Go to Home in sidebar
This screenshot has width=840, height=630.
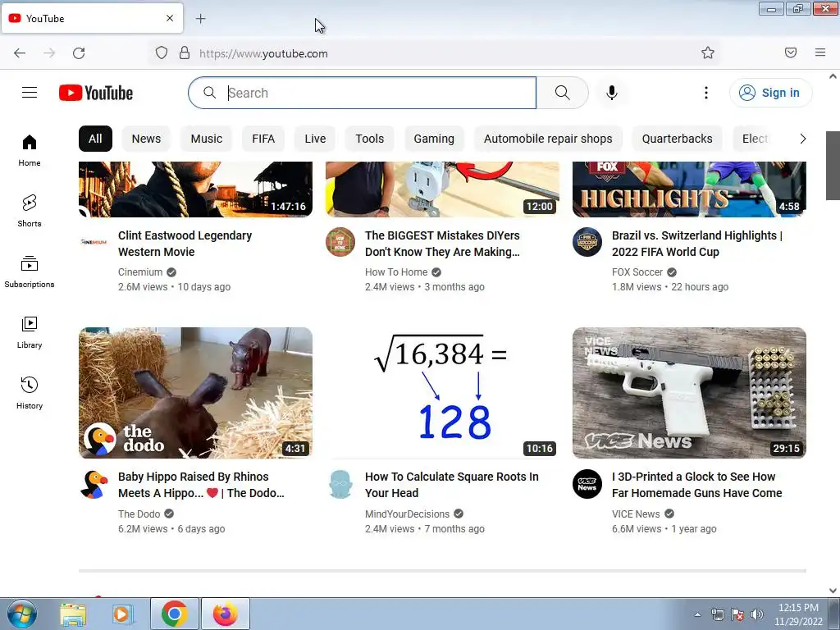pyautogui.click(x=30, y=151)
